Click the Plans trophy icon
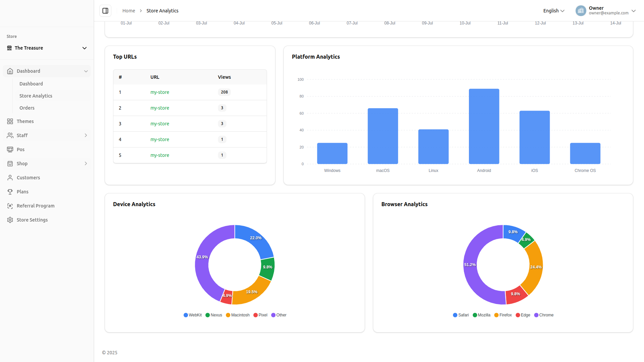 coord(10,192)
